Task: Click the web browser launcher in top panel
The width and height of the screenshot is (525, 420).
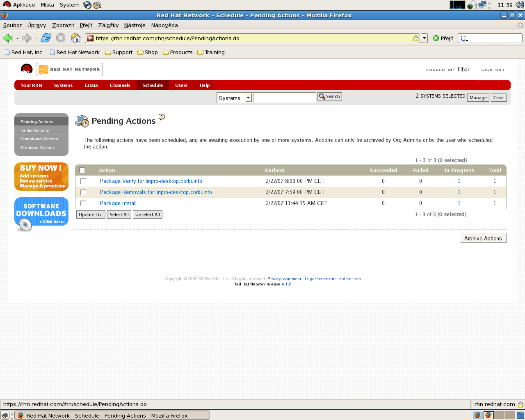Action: [87, 5]
